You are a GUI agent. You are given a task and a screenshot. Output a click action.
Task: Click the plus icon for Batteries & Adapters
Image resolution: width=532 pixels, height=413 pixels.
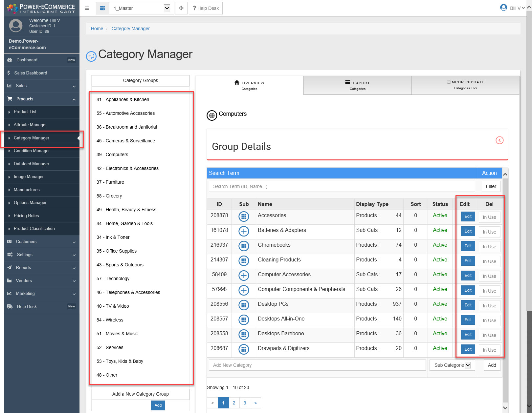pos(243,231)
